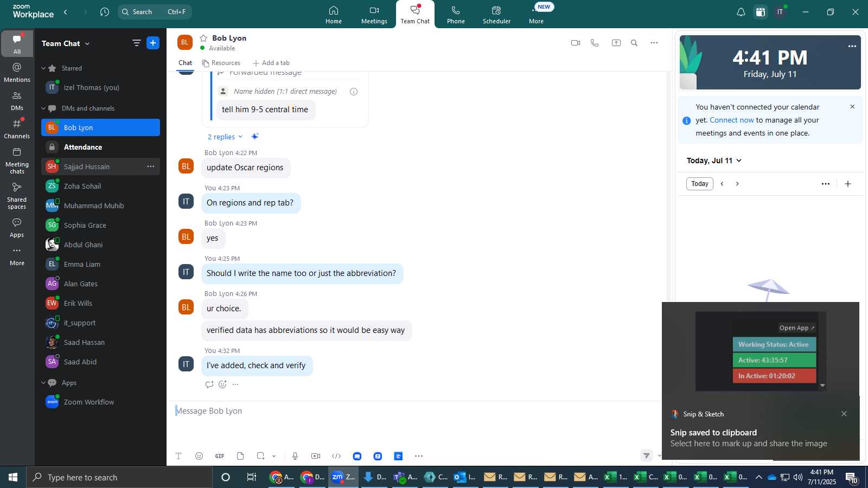Start a video meeting with Bob Lyon

point(576,43)
